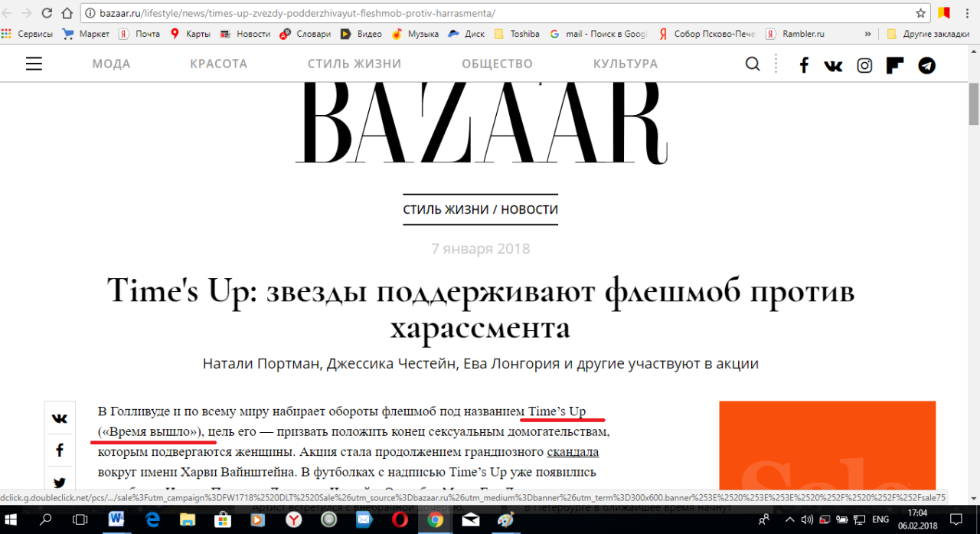Open the Музыка bookmark
Viewport: 980px width, 534px height.
click(415, 34)
